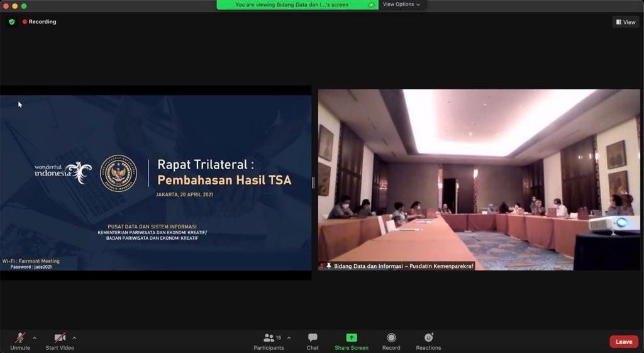Open video options arrow next to Start Video
This screenshot has width=644, height=353.
coord(74,338)
